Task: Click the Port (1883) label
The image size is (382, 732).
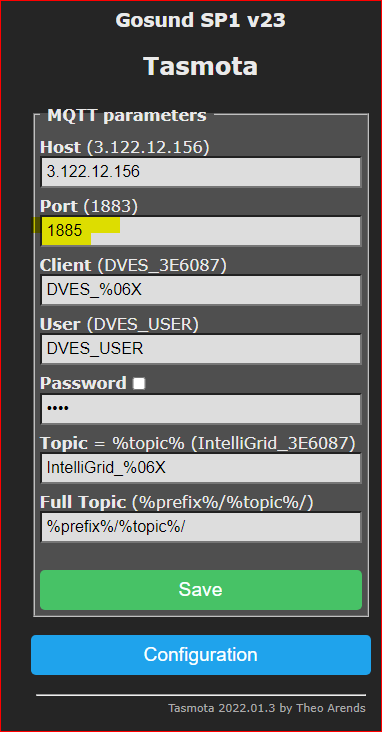Action: coord(89,206)
